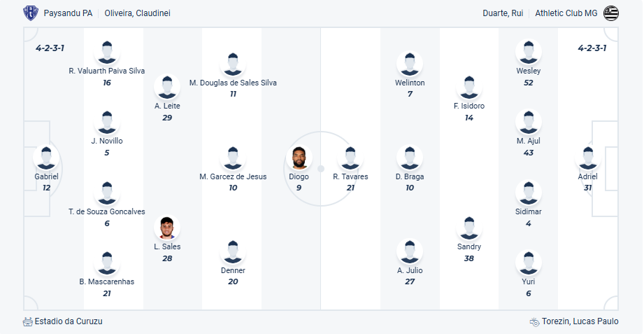This screenshot has height=334, width=644.
Task: Click M. Garcez de Jesus name label
Action: (x=233, y=176)
